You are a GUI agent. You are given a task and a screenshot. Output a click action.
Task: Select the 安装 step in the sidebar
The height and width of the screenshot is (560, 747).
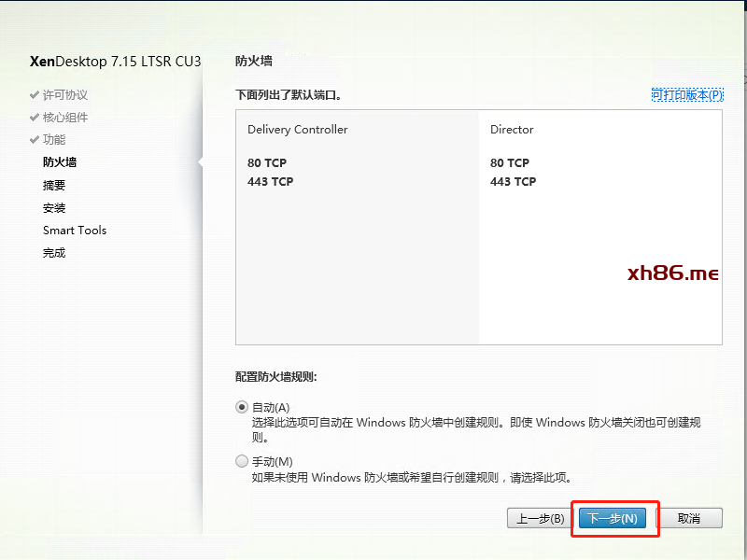point(54,208)
